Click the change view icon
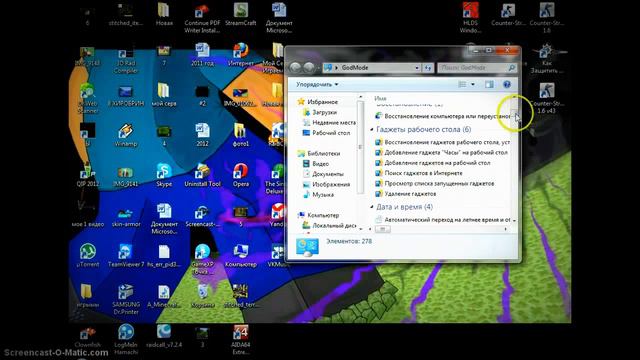 pos(462,84)
